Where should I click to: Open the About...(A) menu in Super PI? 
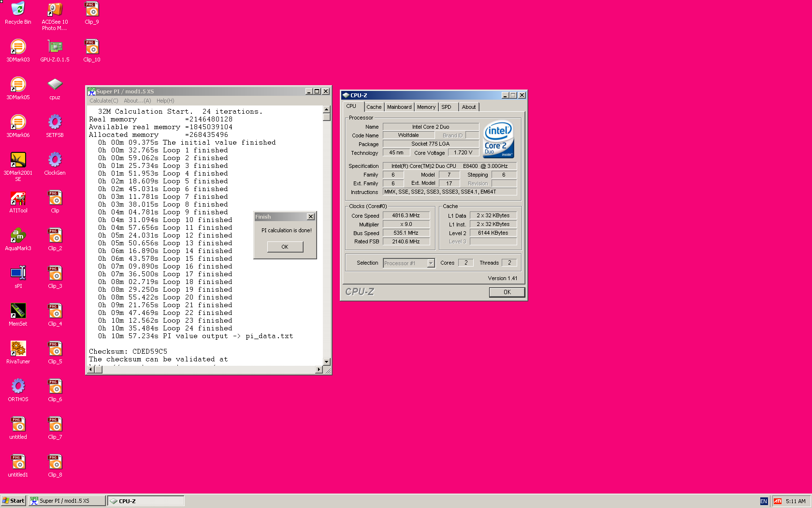click(x=137, y=101)
